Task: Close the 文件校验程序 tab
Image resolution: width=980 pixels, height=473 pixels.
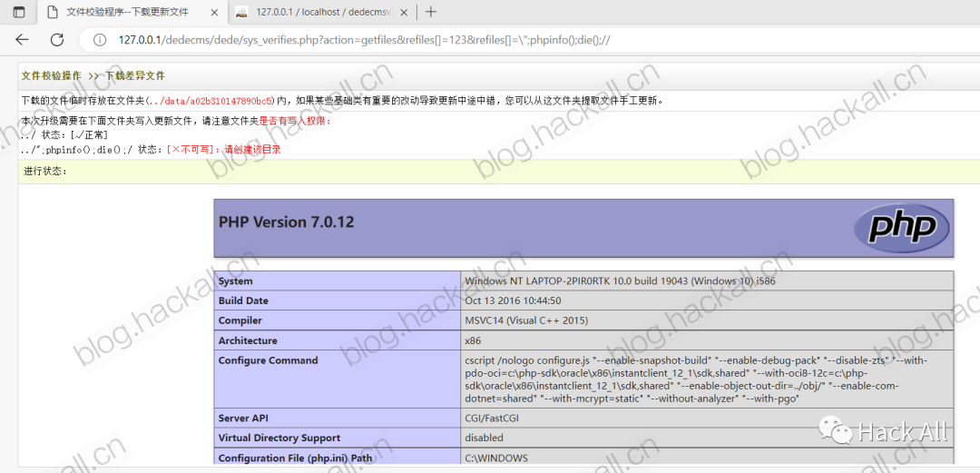Action: [x=213, y=12]
